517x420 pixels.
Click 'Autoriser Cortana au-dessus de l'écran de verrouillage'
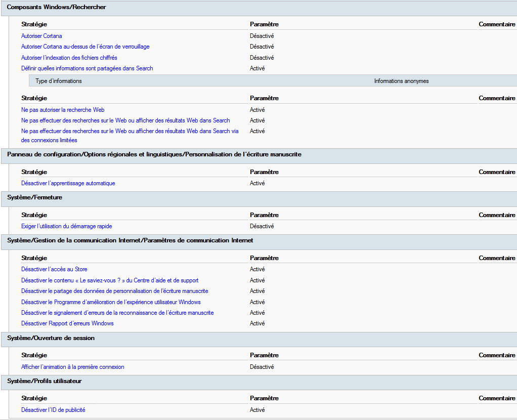(x=85, y=47)
